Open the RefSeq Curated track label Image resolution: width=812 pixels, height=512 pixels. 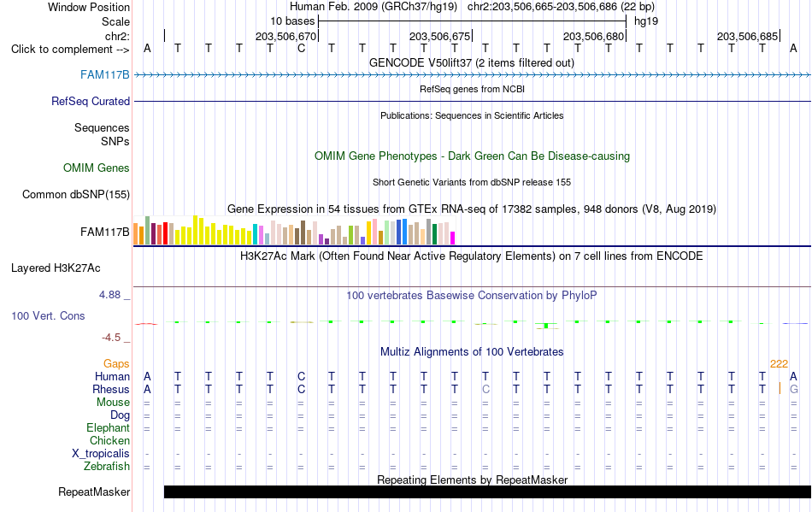pos(90,102)
